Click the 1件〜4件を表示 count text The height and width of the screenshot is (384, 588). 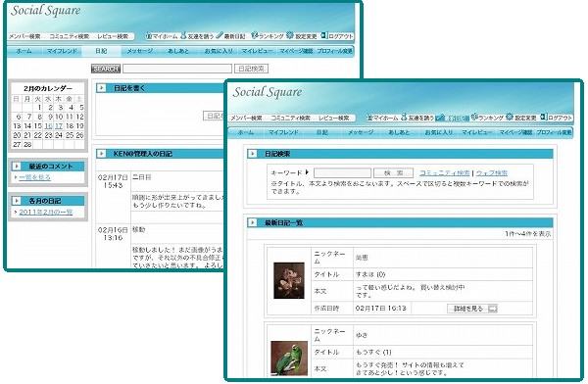(x=528, y=233)
